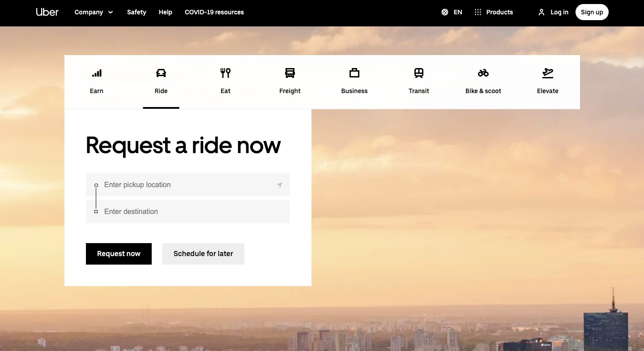Choose the Transit train icon
Image resolution: width=644 pixels, height=351 pixels.
click(419, 73)
